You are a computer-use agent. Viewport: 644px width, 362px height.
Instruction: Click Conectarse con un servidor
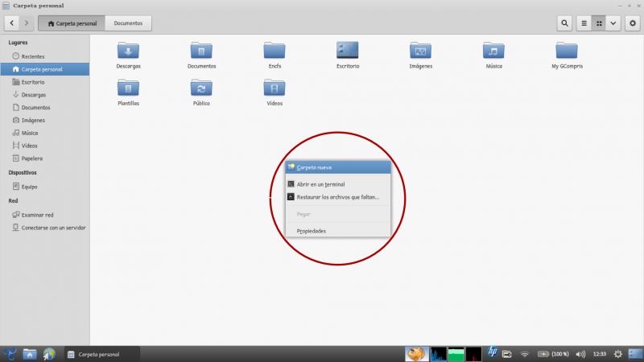tap(45, 228)
